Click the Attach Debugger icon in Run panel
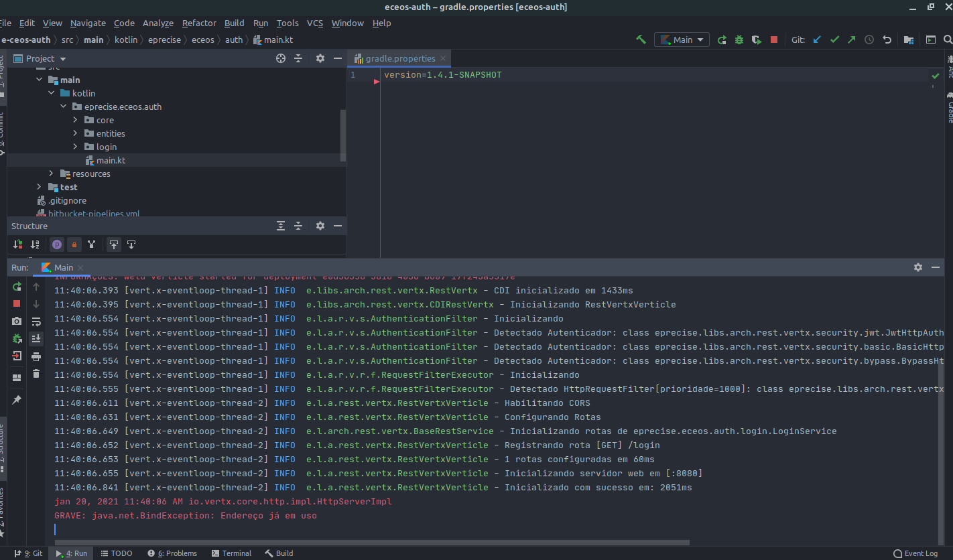The height and width of the screenshot is (560, 953). point(17,339)
